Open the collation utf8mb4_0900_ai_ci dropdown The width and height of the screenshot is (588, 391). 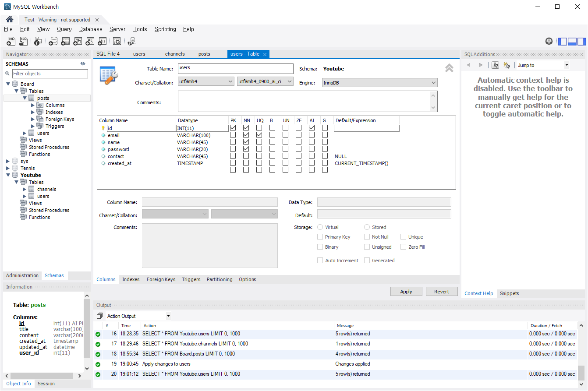(x=265, y=81)
